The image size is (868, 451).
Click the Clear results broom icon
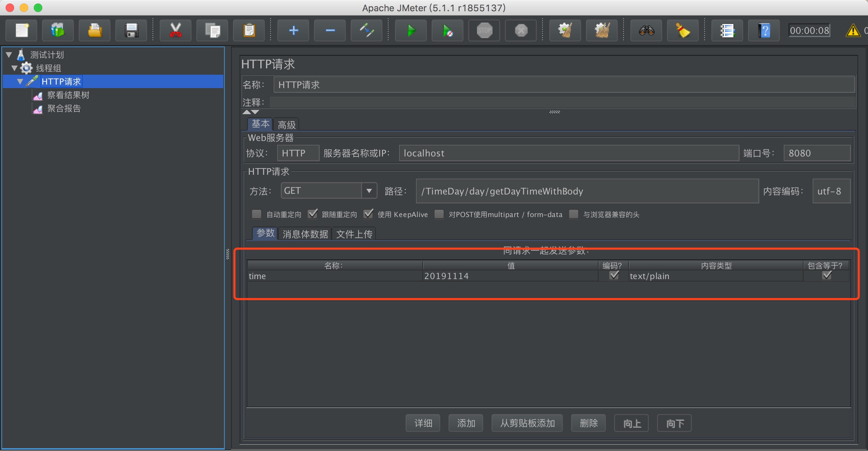[x=565, y=30]
